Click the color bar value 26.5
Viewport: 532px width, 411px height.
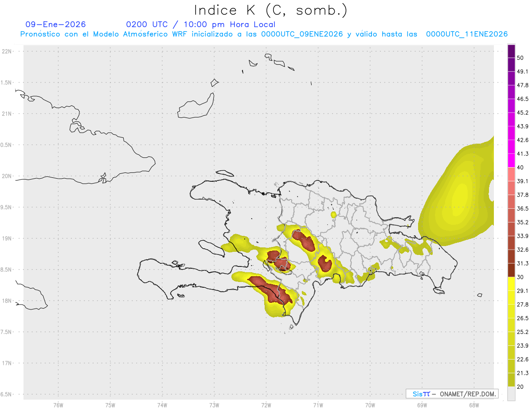(523, 318)
